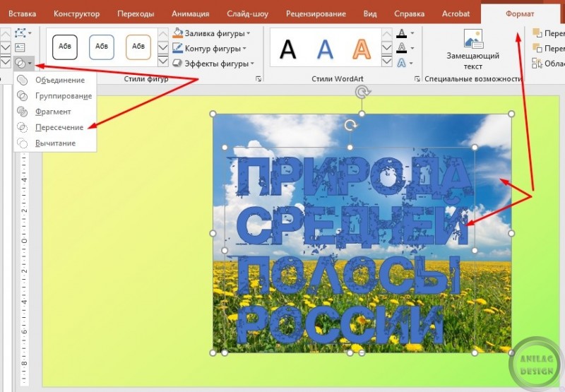Click the Draw Text Box icon

click(20, 47)
